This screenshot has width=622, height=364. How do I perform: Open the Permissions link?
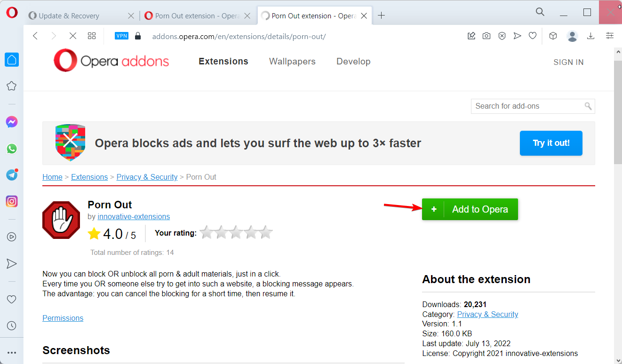tap(63, 318)
